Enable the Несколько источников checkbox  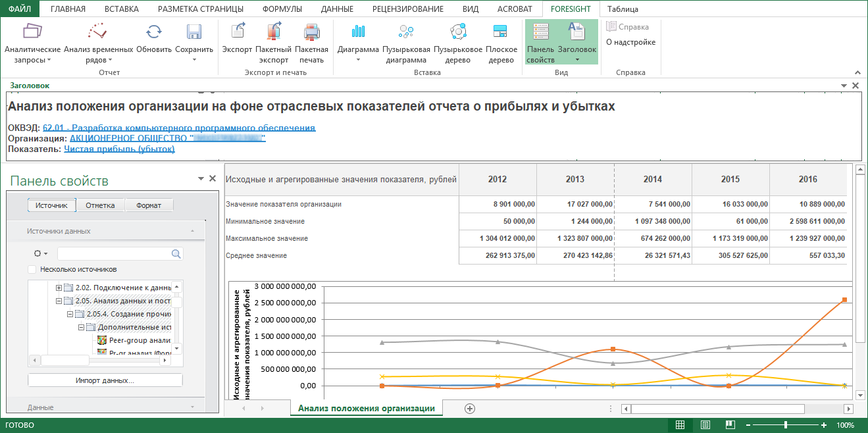[32, 269]
